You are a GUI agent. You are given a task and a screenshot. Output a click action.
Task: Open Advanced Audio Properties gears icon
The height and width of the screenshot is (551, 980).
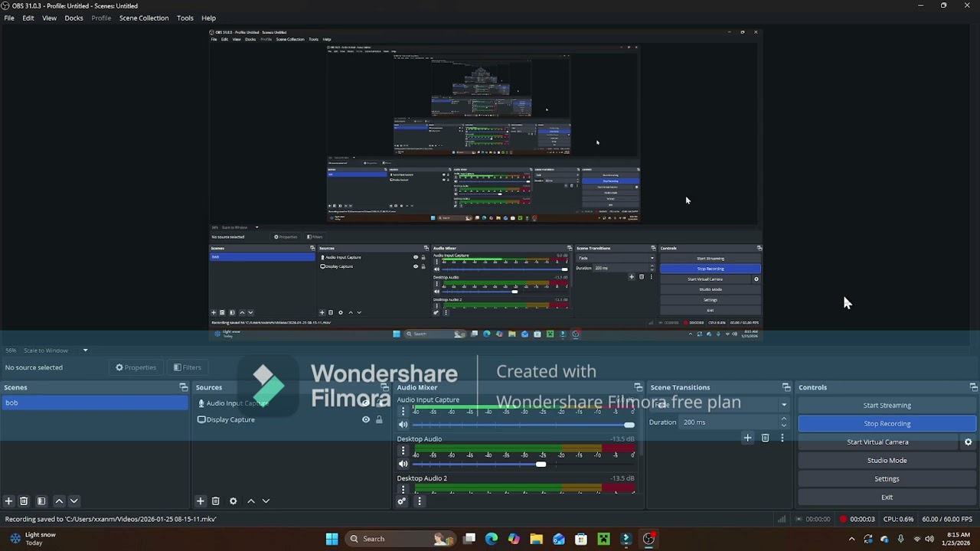tap(401, 501)
